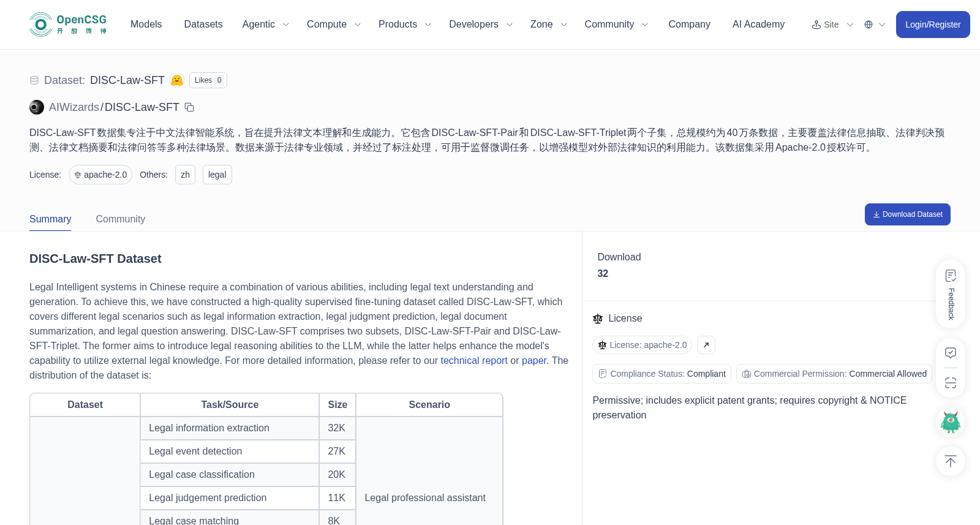Jump back to top of page
Viewport: 980px width, 525px height.
point(951,461)
